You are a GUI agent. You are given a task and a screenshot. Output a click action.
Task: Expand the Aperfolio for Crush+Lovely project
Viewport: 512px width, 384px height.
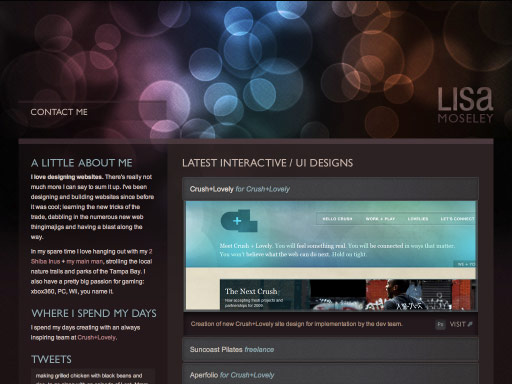pyautogui.click(x=330, y=375)
